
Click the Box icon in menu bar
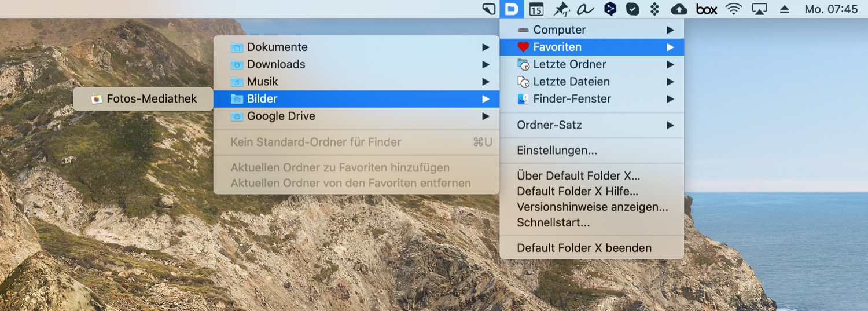coord(706,9)
